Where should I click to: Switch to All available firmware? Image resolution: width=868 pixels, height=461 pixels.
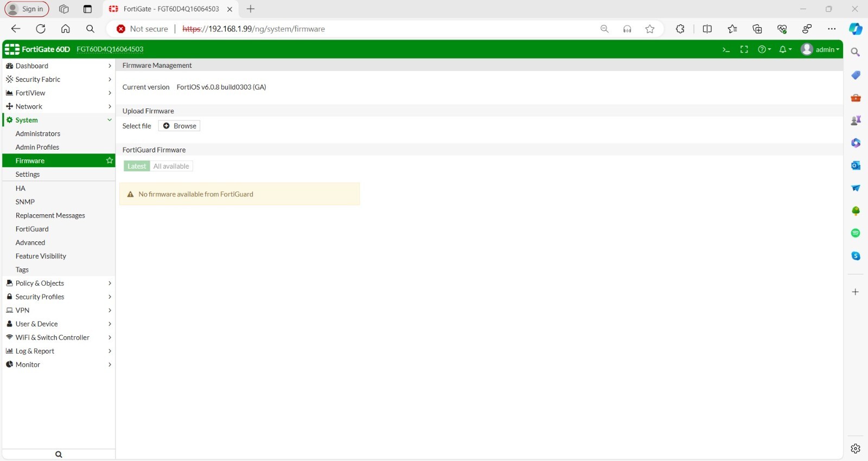[x=171, y=167]
